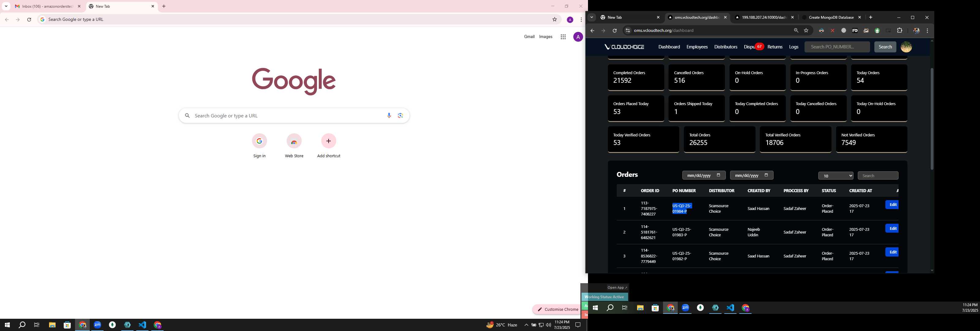980x331 pixels.
Task: Expand tab search list in left Chrome
Action: coord(6,6)
